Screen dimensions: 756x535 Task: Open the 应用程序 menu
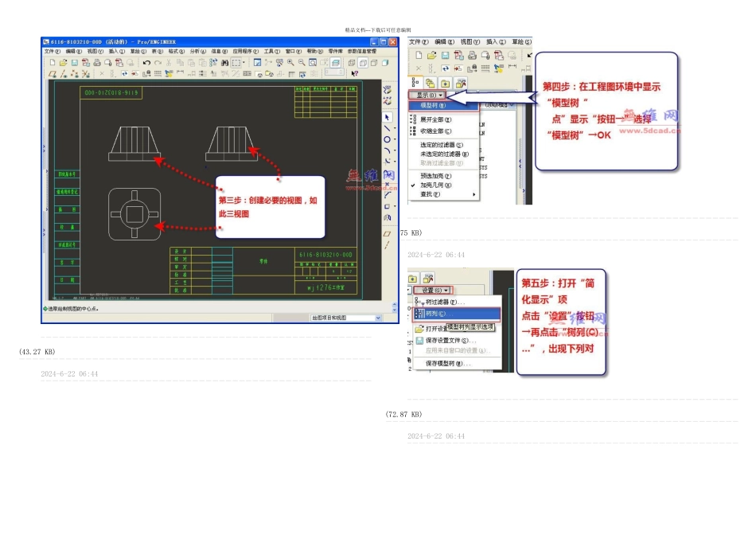pos(246,52)
